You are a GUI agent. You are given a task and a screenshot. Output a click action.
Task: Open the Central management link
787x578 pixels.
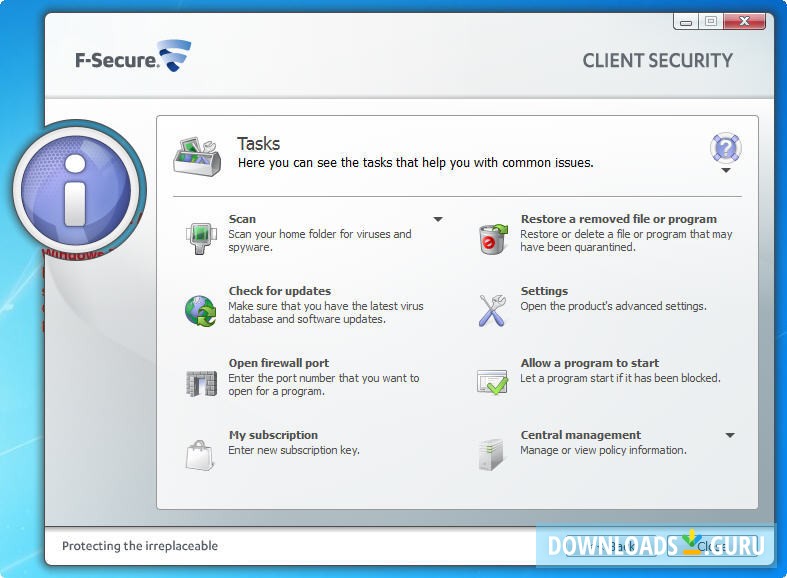click(x=581, y=435)
